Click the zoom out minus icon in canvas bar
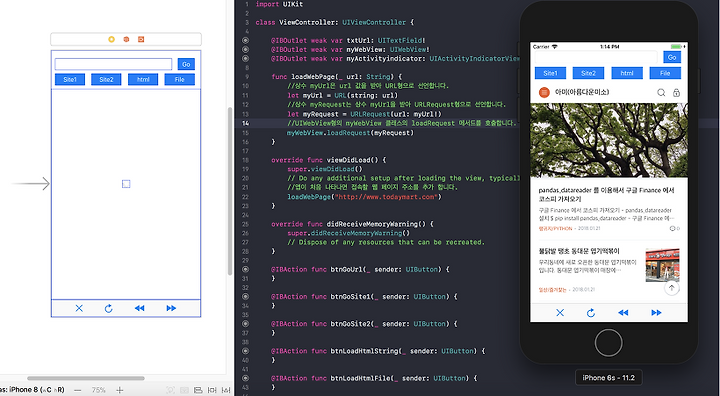 pos(78,390)
